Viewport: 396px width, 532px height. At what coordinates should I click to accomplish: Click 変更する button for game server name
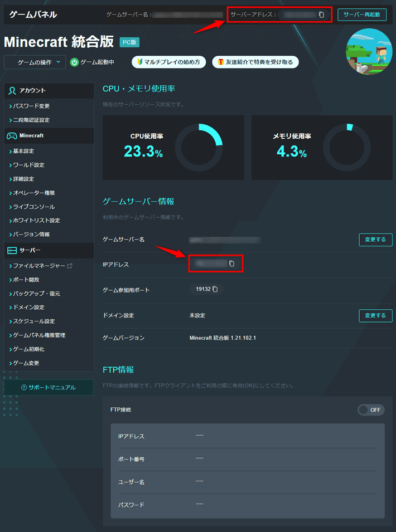tap(375, 240)
